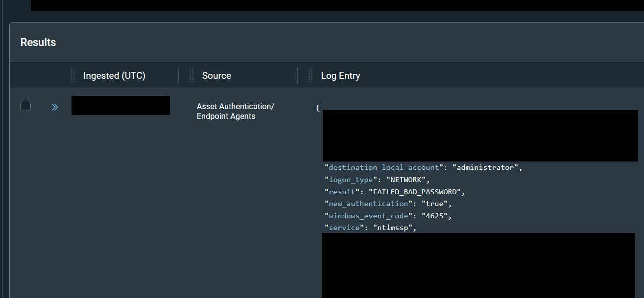Click the "destination_local_account" key
Image resolution: width=644 pixels, height=298 pixels.
384,167
